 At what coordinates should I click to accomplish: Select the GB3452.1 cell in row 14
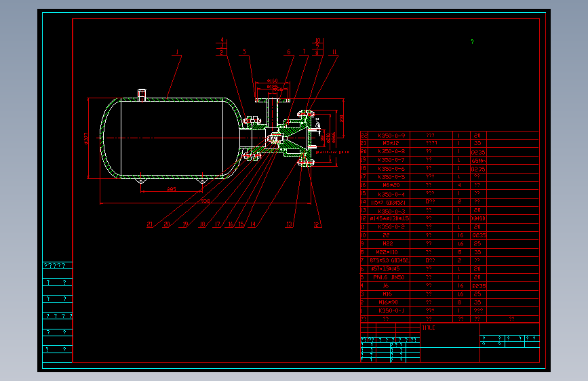coord(389,203)
